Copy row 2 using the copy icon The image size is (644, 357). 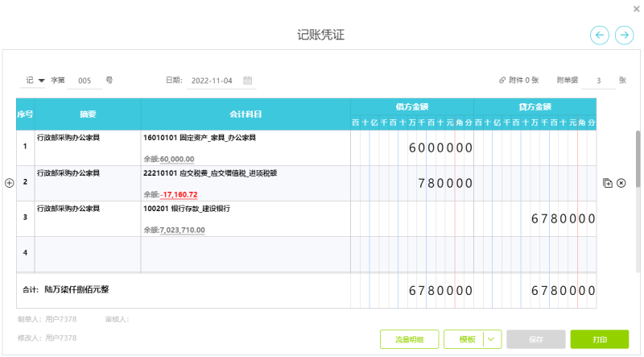608,183
